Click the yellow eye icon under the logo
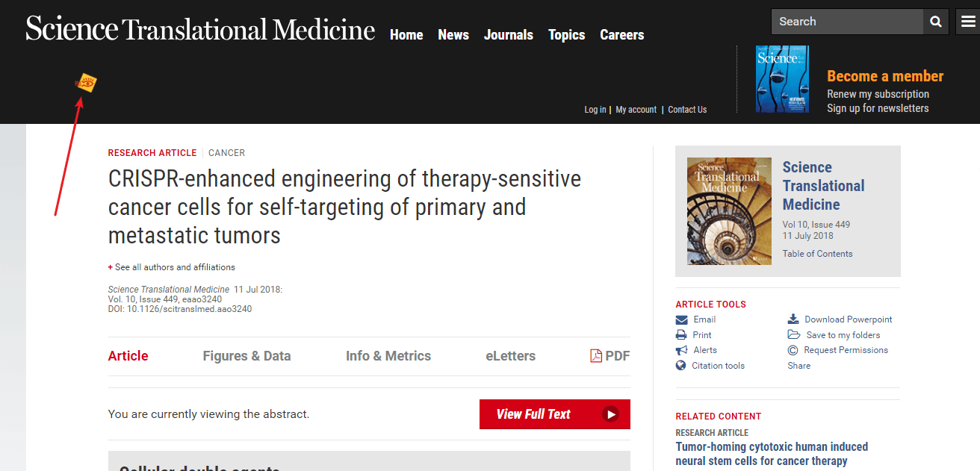Image resolution: width=980 pixels, height=471 pixels. [x=87, y=84]
